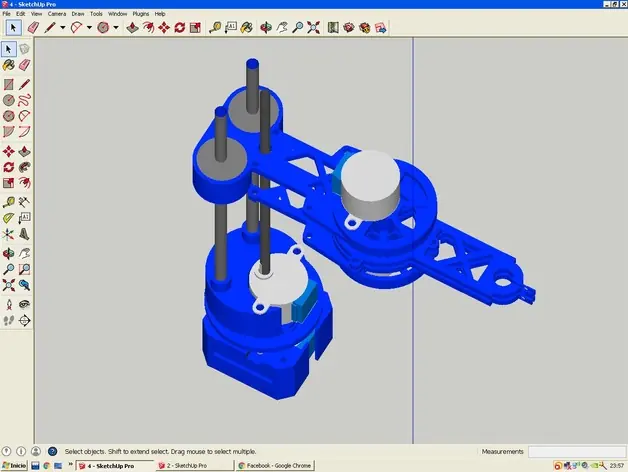Open the Instructor help question icon
The image size is (628, 472).
(x=52, y=451)
